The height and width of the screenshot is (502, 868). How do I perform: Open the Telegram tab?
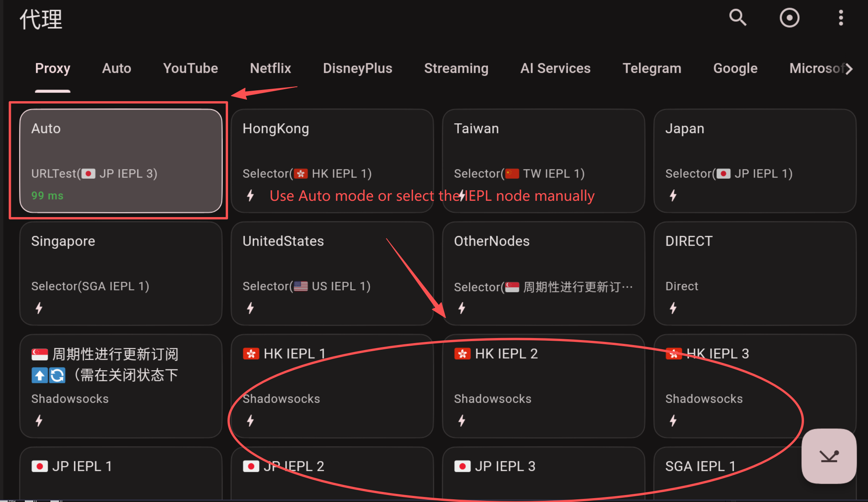click(x=652, y=68)
